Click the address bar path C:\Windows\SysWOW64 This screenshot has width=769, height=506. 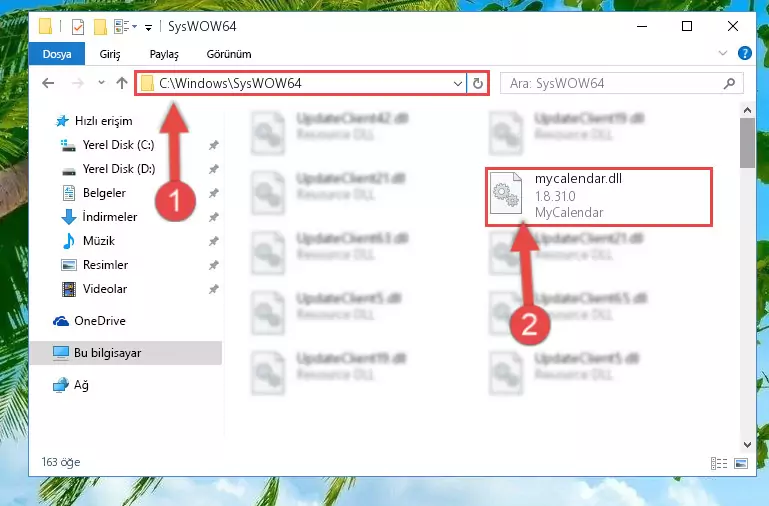tap(230, 83)
